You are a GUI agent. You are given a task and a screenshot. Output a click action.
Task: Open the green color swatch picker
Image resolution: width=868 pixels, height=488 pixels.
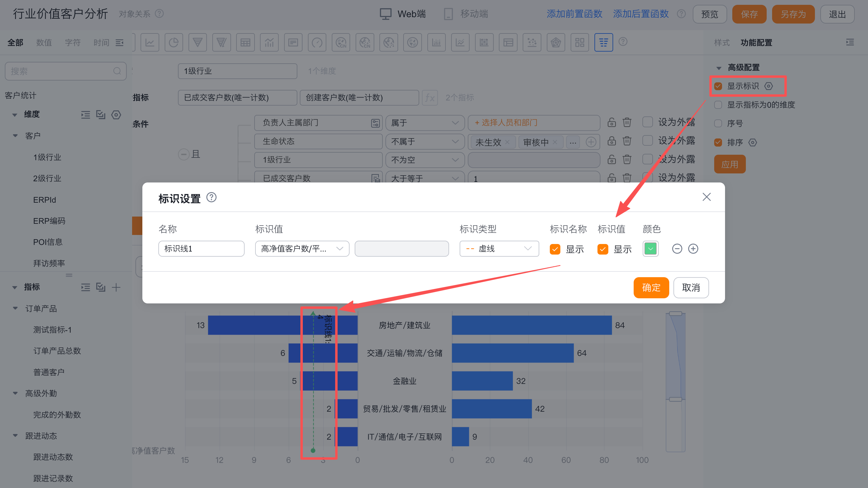coord(650,249)
